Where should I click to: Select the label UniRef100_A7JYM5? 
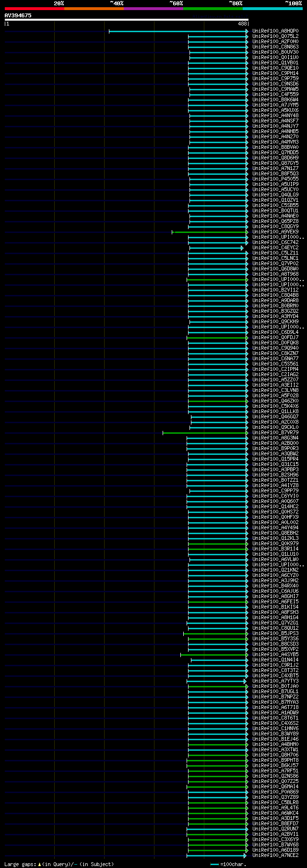[275, 105]
